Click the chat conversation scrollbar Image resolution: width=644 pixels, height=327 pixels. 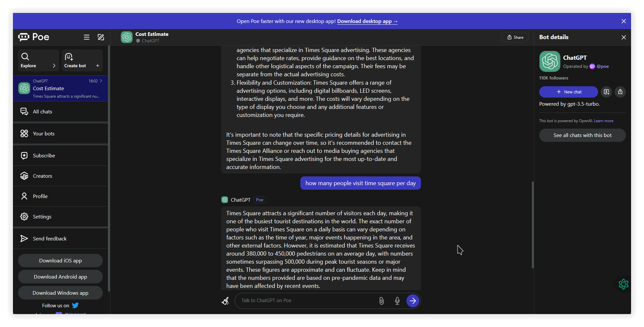coord(532,225)
